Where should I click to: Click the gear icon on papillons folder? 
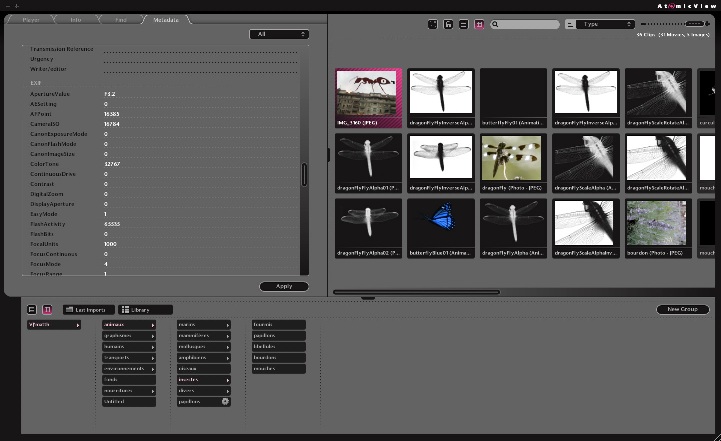[225, 401]
